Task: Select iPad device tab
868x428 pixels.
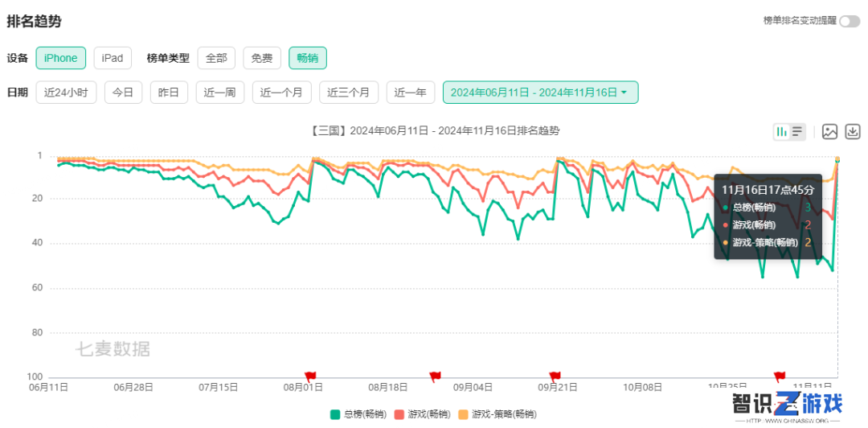Action: [113, 58]
